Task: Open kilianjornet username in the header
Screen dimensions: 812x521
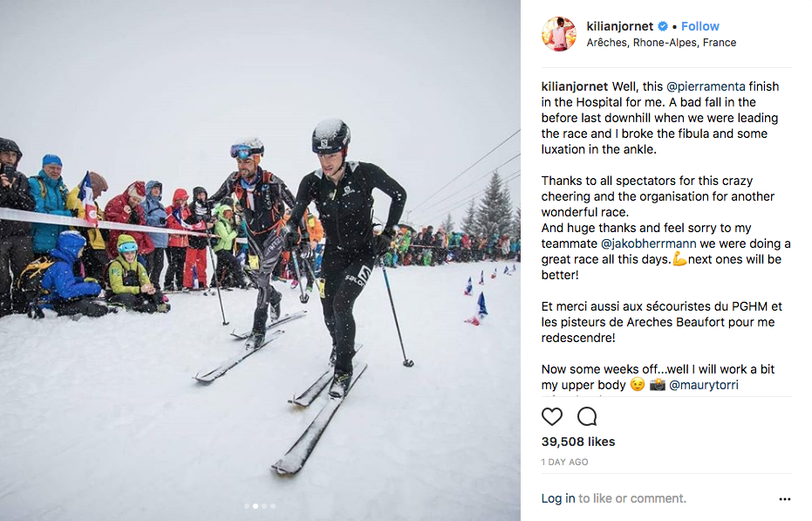Action: pyautogui.click(x=620, y=26)
